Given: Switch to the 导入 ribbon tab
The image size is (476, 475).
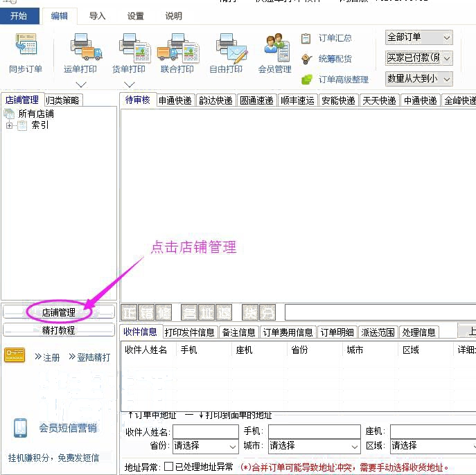Looking at the screenshot, I should tap(97, 16).
